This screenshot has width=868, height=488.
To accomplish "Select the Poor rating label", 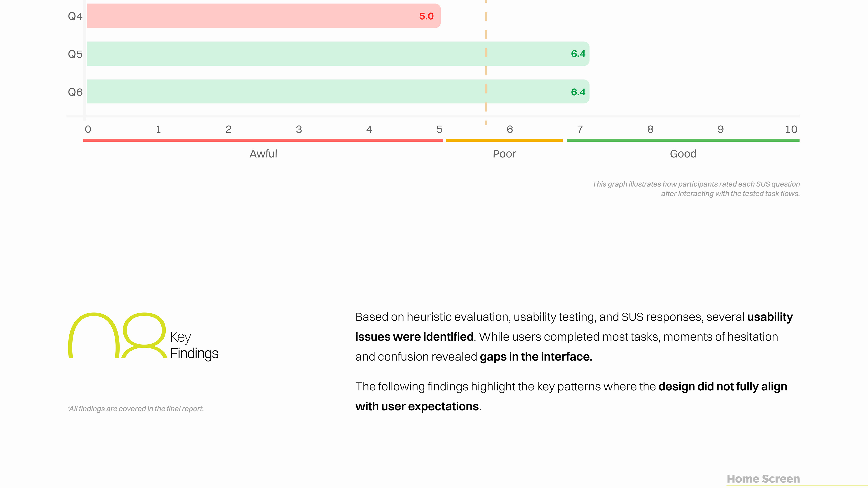I will click(x=504, y=154).
